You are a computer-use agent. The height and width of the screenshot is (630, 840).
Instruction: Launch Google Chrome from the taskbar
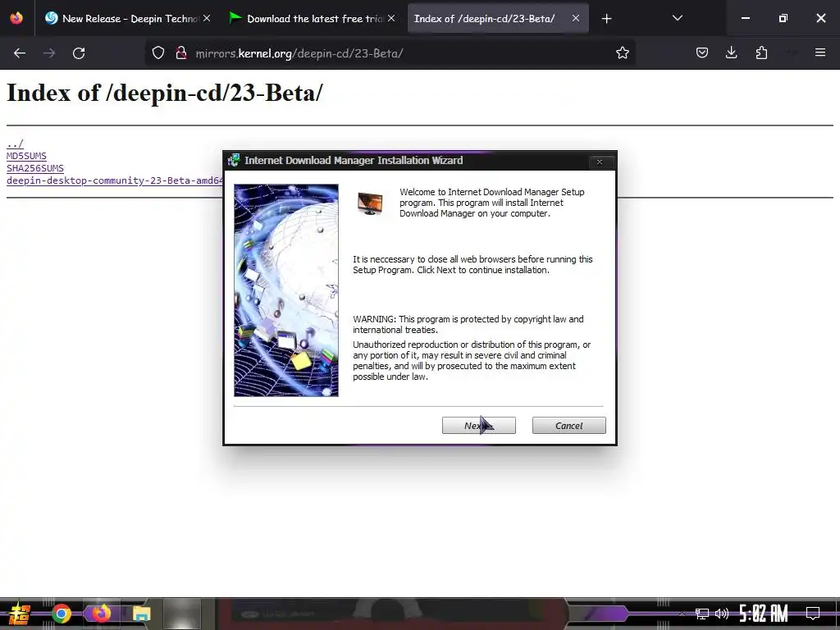click(x=61, y=614)
